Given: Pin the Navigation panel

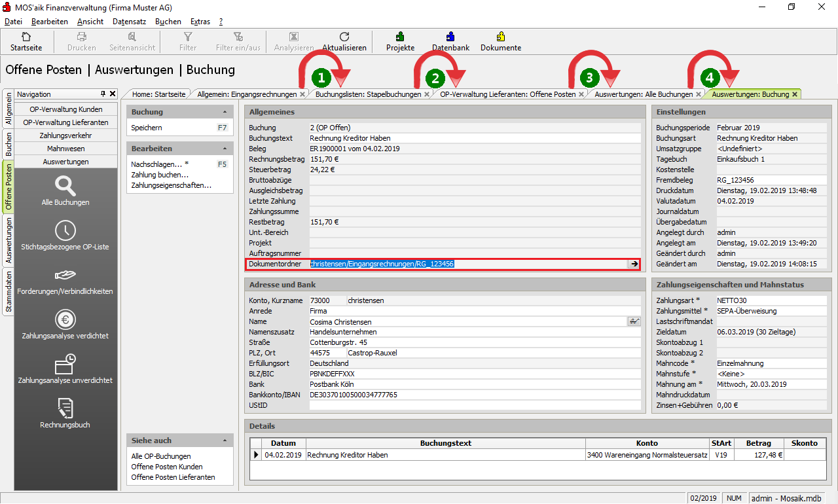Looking at the screenshot, I should point(103,94).
